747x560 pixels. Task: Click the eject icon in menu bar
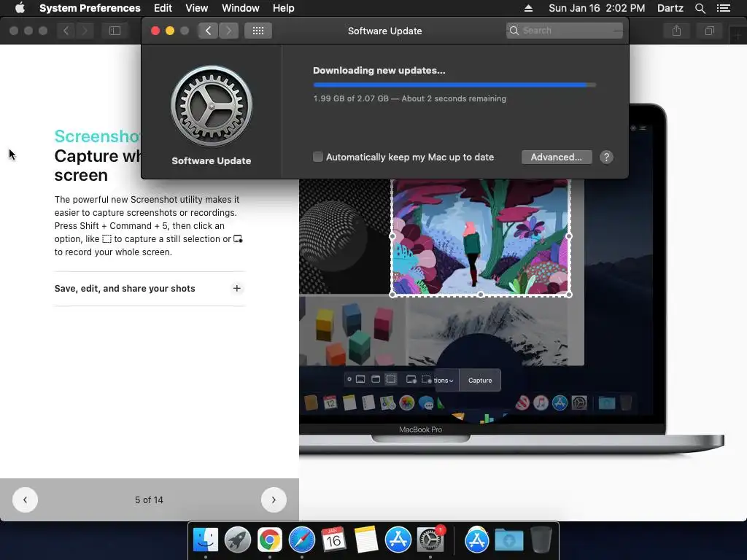pyautogui.click(x=528, y=8)
